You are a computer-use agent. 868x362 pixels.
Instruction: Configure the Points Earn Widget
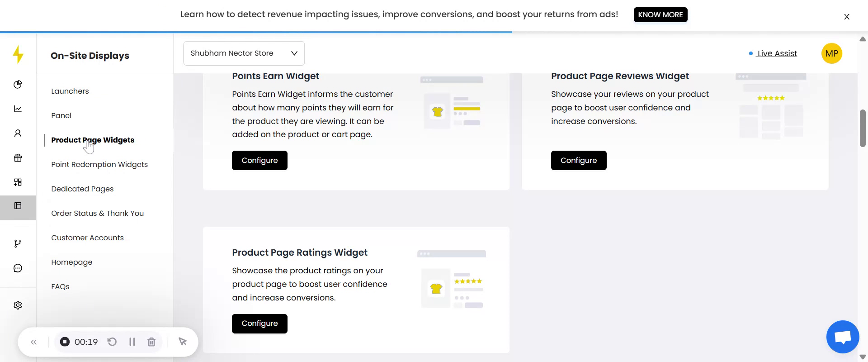click(259, 161)
